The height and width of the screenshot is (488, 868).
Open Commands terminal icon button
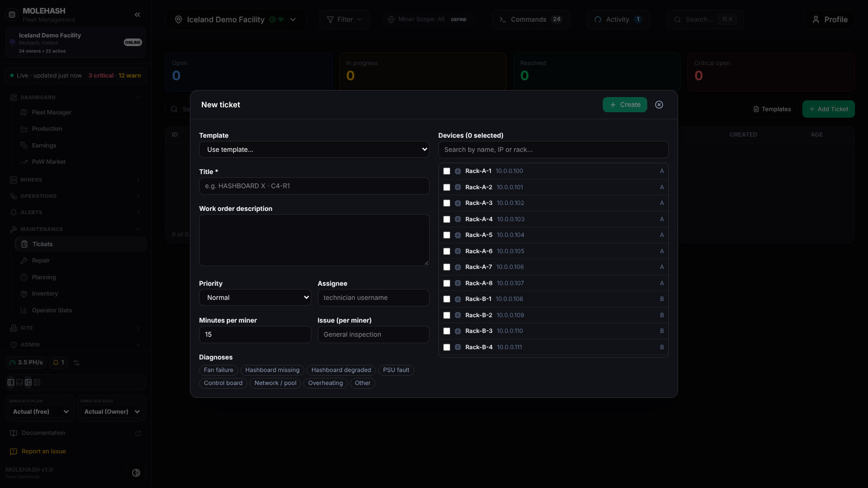[x=531, y=20]
